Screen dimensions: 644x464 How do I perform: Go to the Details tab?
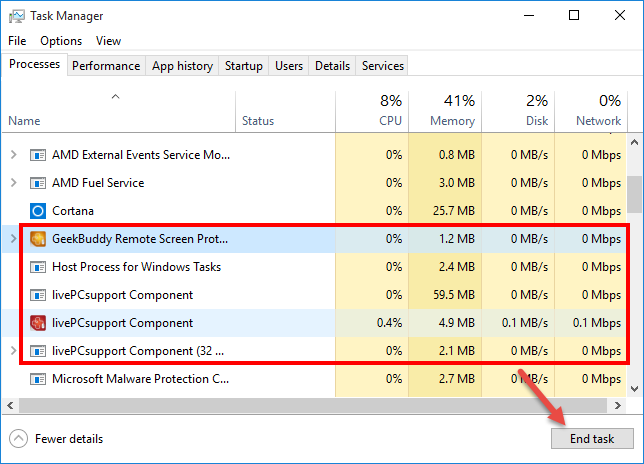(x=332, y=66)
